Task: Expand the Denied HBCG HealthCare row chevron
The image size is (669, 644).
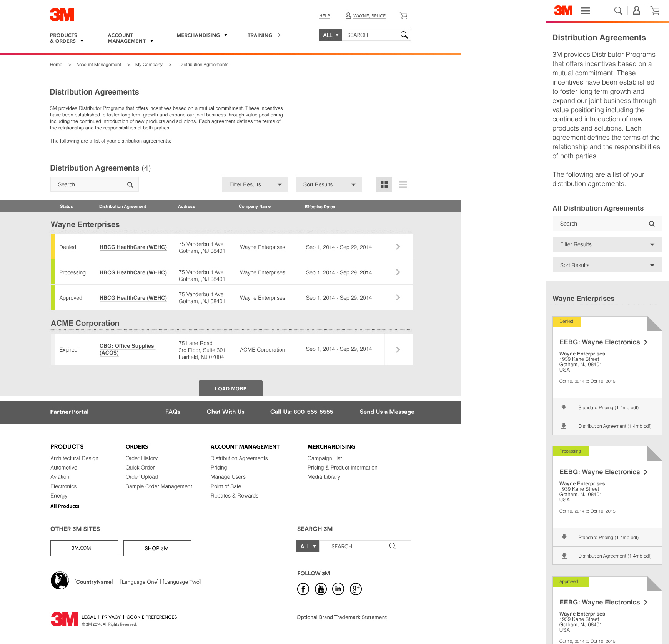Action: point(398,247)
